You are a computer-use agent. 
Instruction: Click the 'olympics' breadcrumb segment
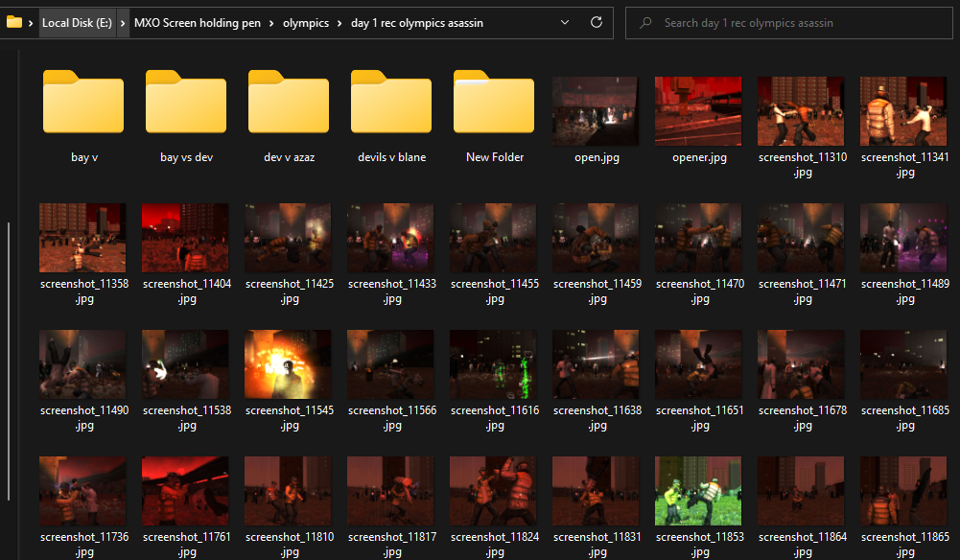pyautogui.click(x=306, y=22)
